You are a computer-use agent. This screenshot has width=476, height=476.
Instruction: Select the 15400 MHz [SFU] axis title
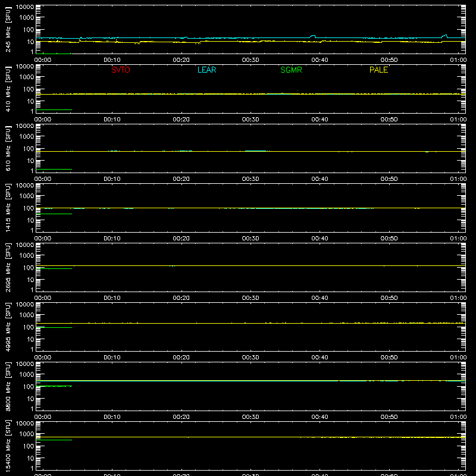[x=8, y=446]
